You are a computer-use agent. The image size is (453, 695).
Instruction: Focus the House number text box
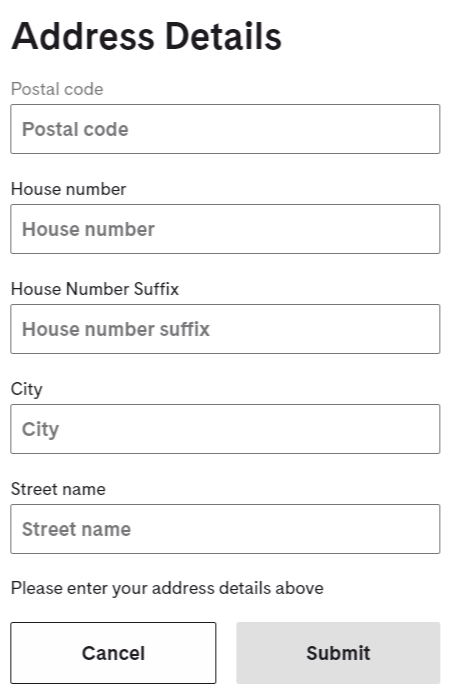[x=225, y=229]
